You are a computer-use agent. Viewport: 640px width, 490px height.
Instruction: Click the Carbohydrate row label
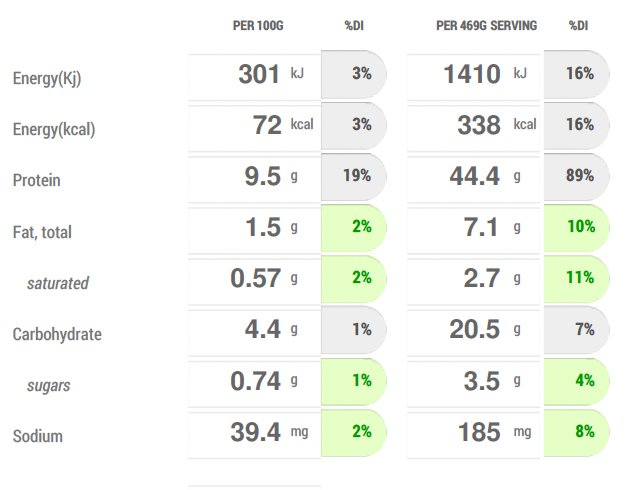[57, 335]
